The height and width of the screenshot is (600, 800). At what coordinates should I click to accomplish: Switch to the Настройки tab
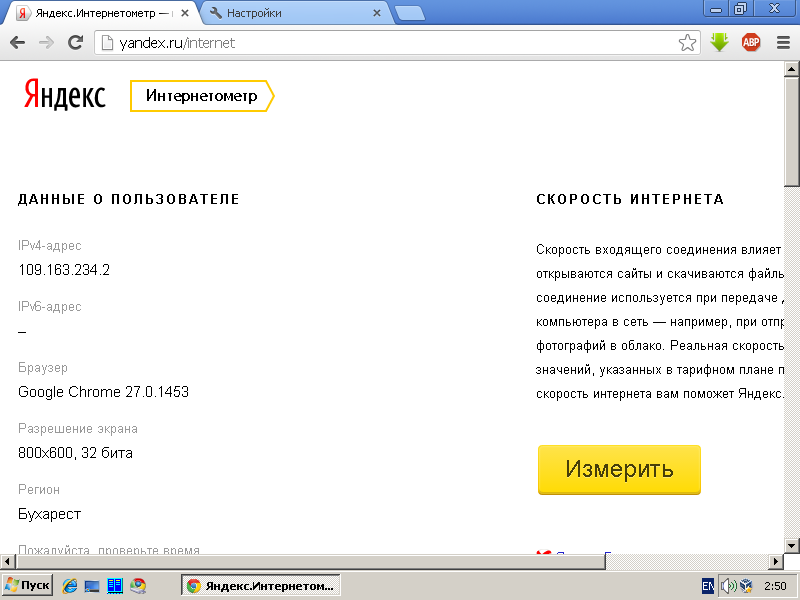(x=296, y=13)
